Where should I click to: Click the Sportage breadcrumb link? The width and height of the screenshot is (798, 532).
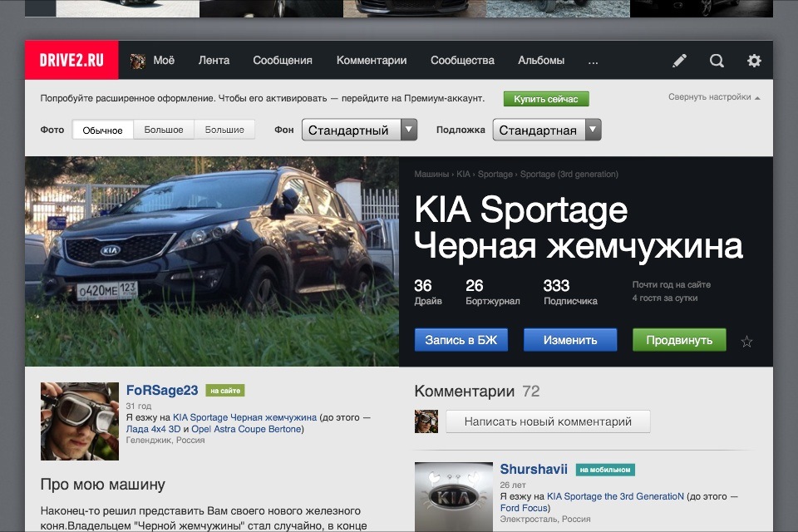(x=495, y=174)
